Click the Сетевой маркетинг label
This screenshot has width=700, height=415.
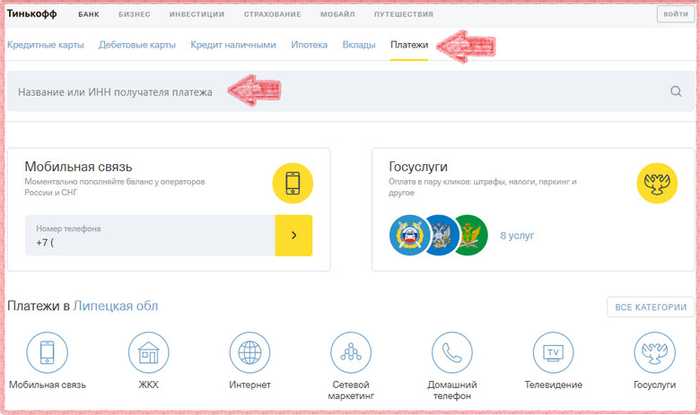point(351,390)
